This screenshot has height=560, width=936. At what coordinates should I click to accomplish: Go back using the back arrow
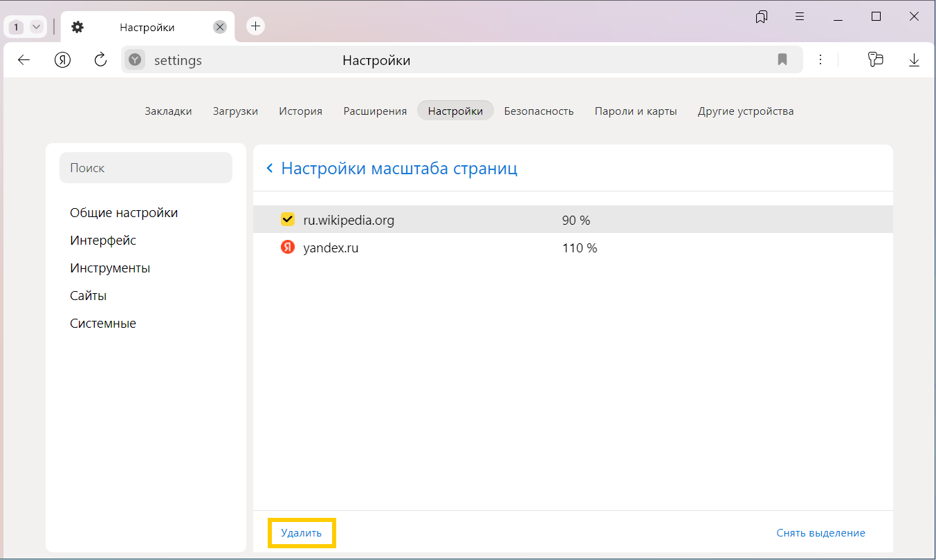(24, 60)
